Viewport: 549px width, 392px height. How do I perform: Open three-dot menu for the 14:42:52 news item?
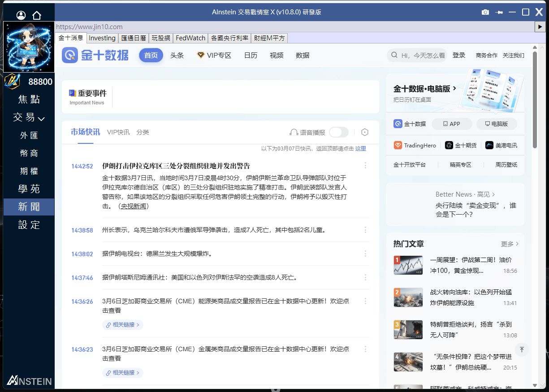tap(365, 166)
